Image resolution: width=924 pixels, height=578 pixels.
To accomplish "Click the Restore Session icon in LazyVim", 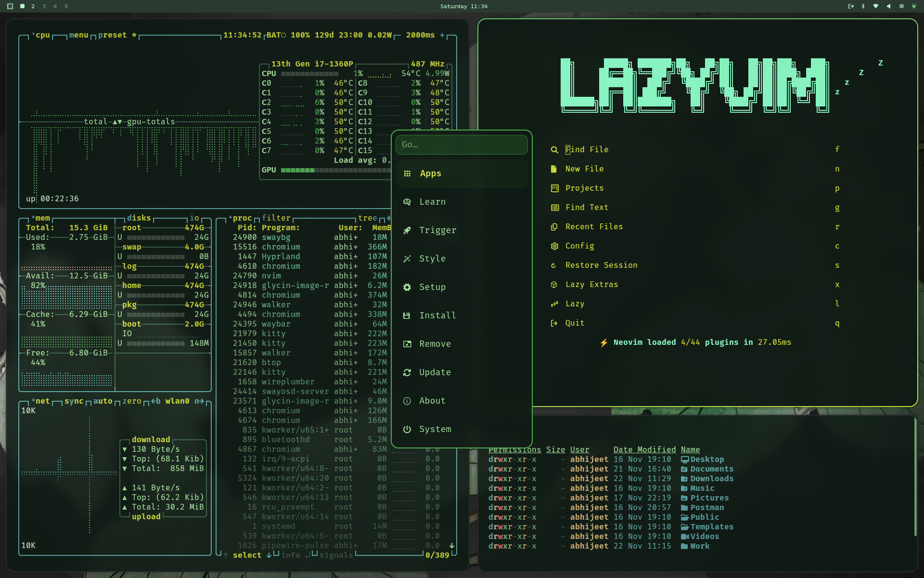I will [553, 265].
